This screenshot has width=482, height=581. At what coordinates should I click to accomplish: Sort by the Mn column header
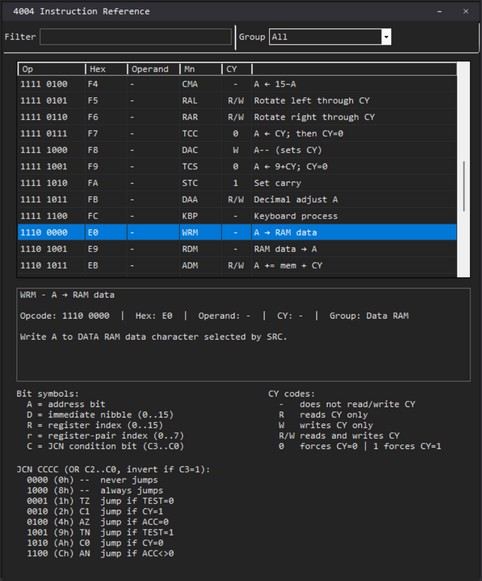click(200, 69)
